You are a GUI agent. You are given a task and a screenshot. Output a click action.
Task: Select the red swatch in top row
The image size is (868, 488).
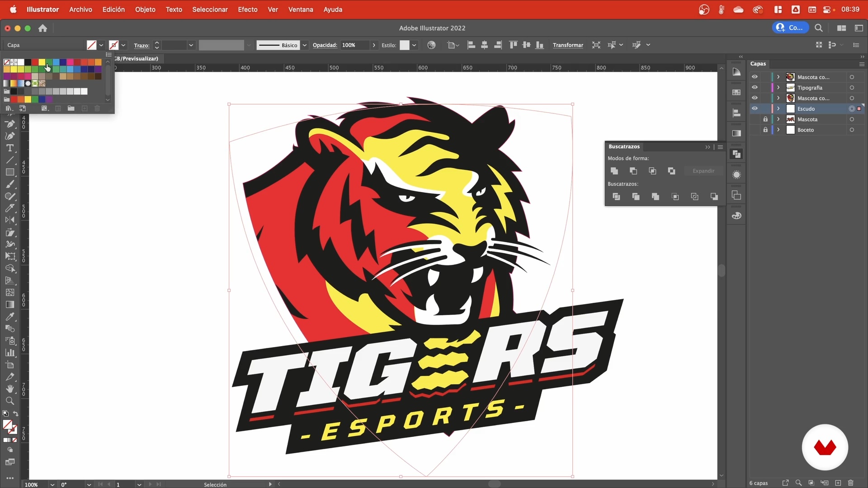pyautogui.click(x=35, y=62)
